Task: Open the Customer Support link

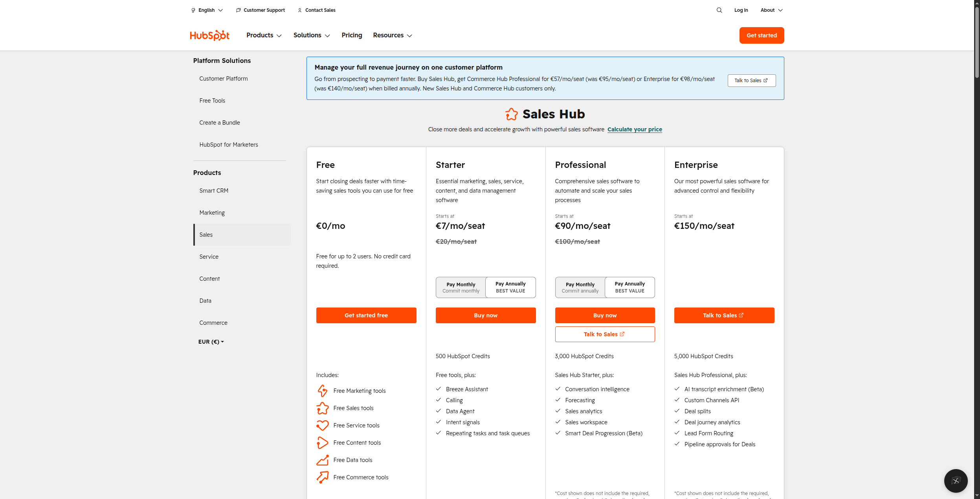Action: click(x=261, y=10)
